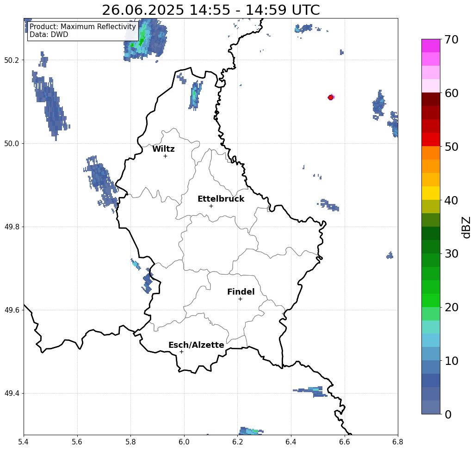
Task: Click the longitude tick label 6.6
Action: click(344, 442)
